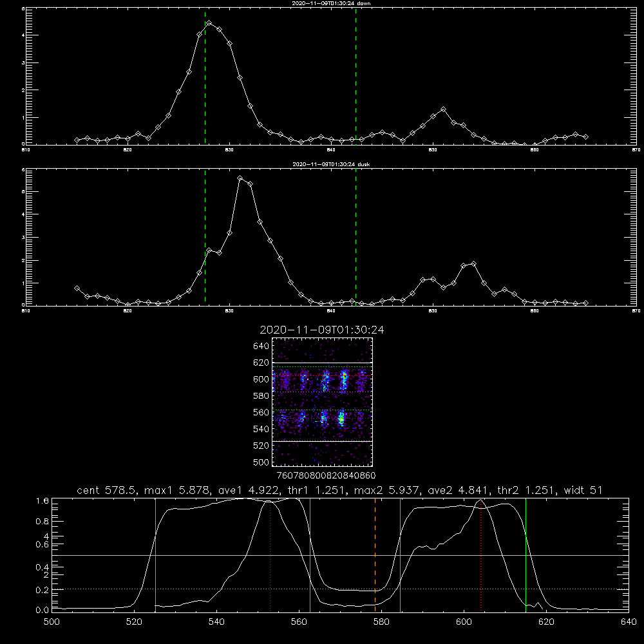The height and width of the screenshot is (644, 644).
Task: Click the 600 label on bottom plot x-axis
Action: [x=464, y=622]
